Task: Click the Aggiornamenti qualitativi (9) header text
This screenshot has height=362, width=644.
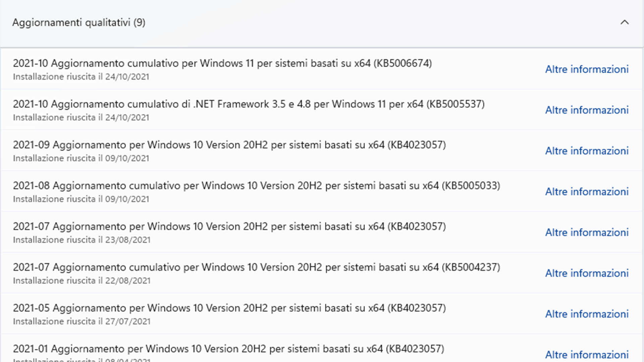Action: click(x=79, y=23)
